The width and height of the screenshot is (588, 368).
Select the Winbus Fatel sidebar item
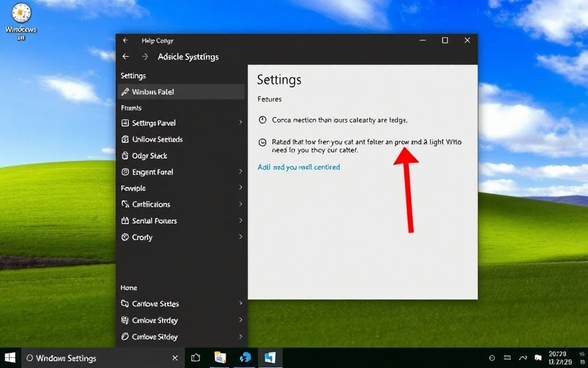(x=181, y=91)
